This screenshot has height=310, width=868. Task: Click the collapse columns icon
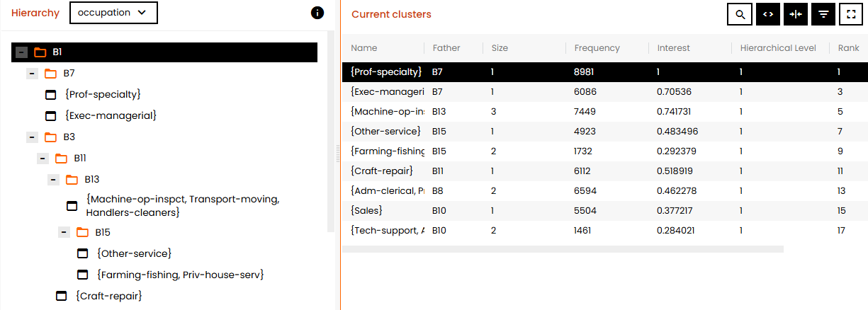795,14
